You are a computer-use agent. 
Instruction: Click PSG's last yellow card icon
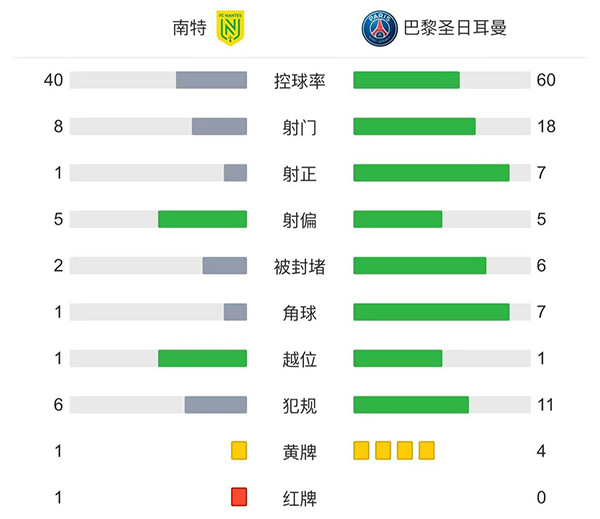[427, 451]
